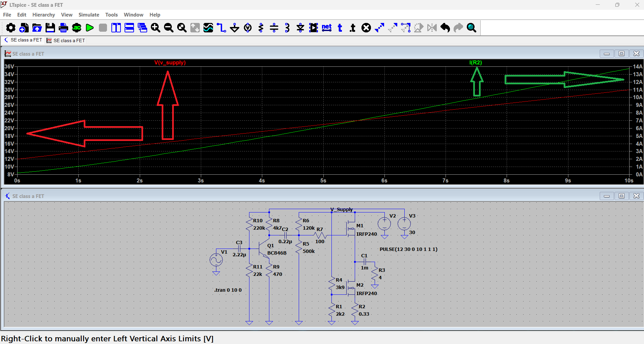
Task: Click the green I(R2) trace label
Action: tap(476, 63)
